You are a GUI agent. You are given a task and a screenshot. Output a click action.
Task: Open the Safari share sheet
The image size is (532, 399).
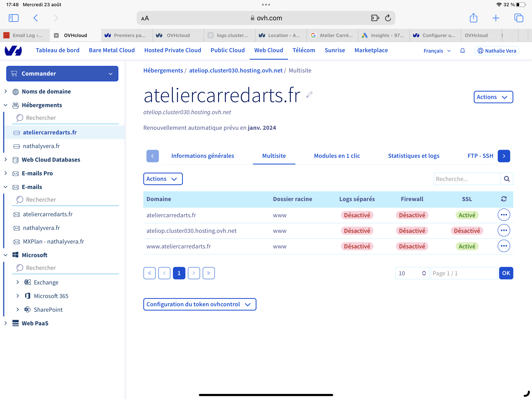[473, 18]
